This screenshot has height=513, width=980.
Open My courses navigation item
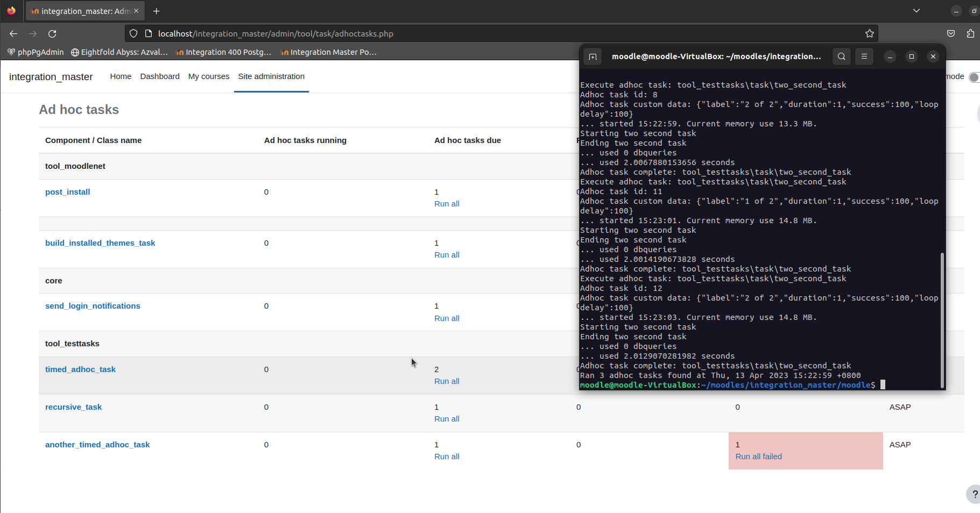coord(209,76)
